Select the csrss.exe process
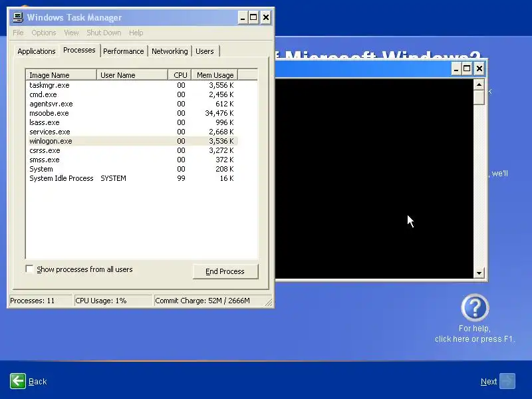The height and width of the screenshot is (399, 532). click(132, 150)
